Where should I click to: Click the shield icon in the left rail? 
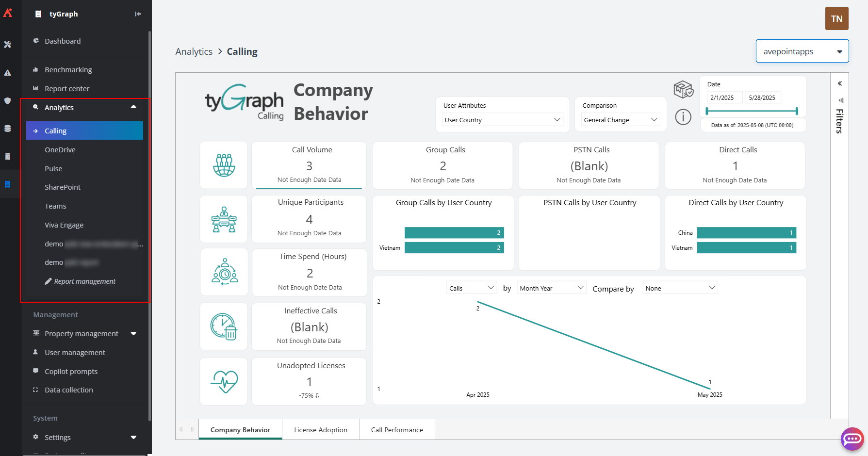[8, 100]
